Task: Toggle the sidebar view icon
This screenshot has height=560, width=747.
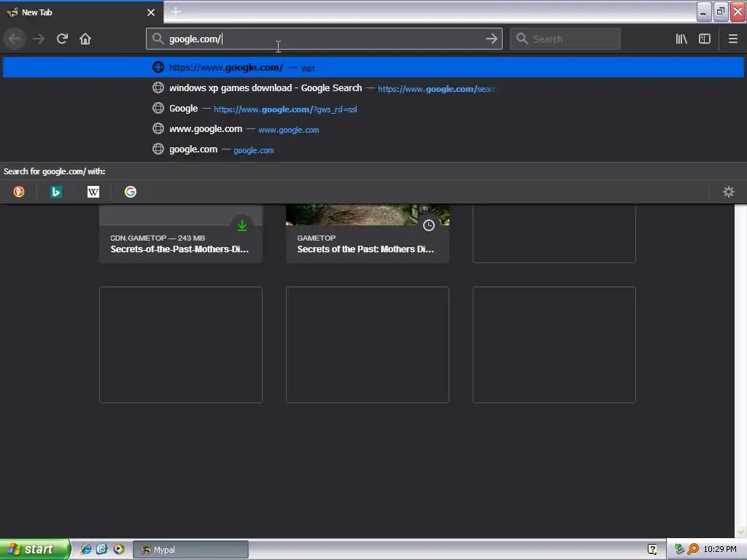Action: coord(705,39)
